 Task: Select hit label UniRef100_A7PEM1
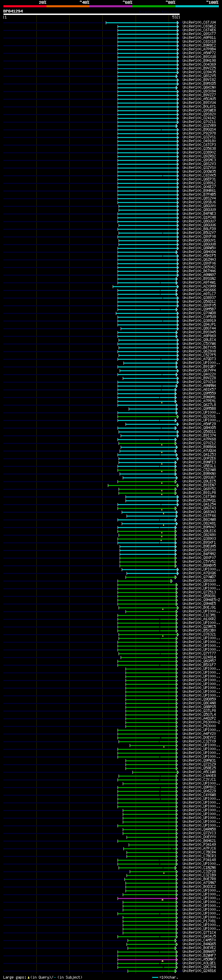pos(199,401)
